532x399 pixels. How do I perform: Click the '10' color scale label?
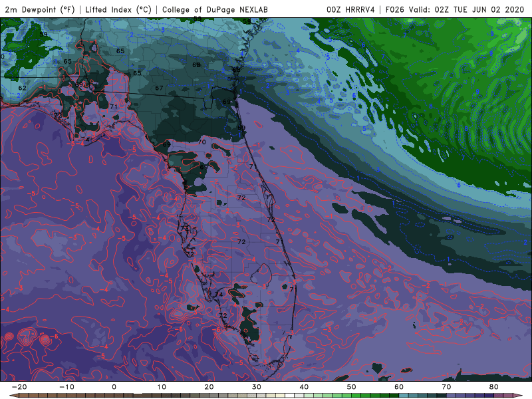[162, 387]
